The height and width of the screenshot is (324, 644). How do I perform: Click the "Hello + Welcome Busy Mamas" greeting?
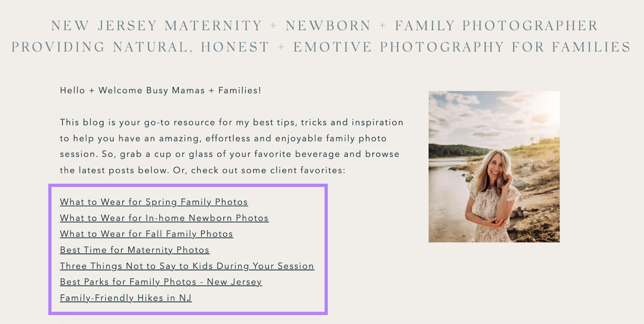[x=160, y=90]
